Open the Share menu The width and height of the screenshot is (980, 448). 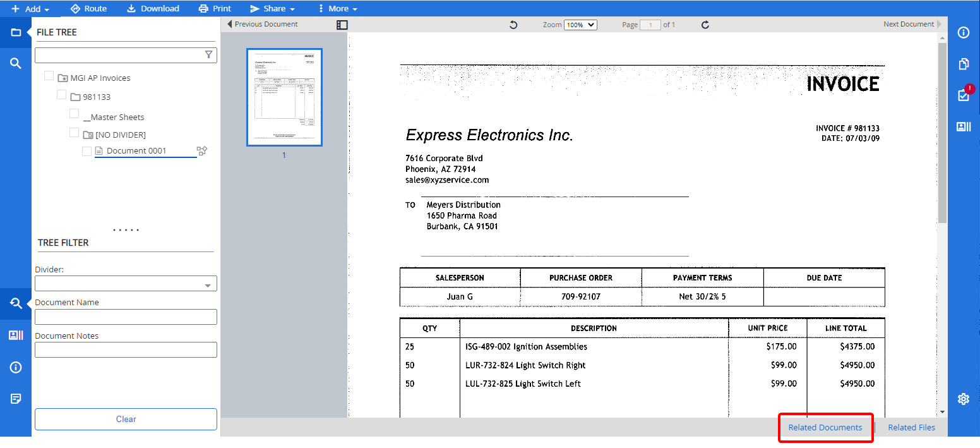(x=273, y=9)
